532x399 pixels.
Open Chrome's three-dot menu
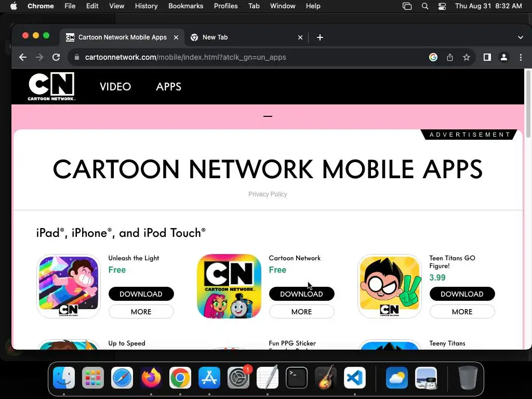521,57
